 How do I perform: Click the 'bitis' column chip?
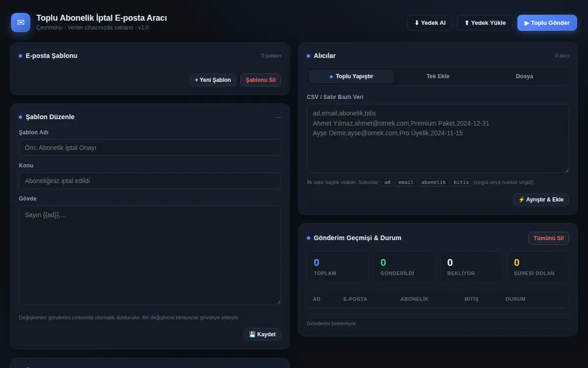461,183
